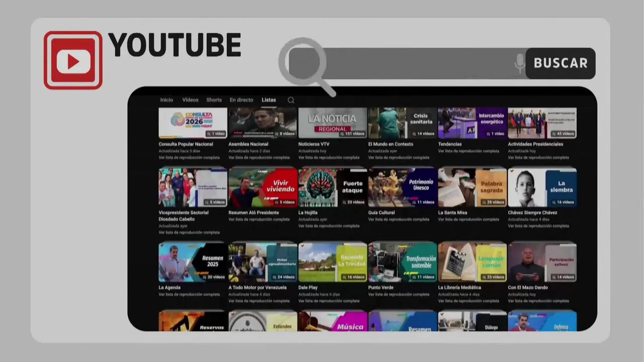
Task: Click the Consulta Popular Nacional title
Action: (186, 144)
